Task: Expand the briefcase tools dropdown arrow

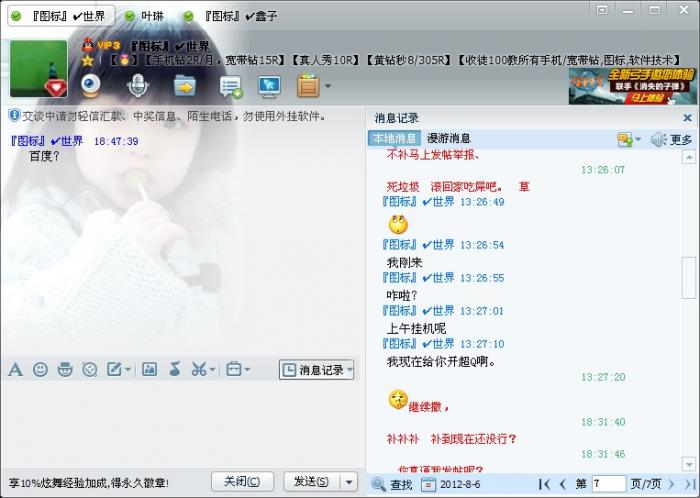Action: [247, 369]
